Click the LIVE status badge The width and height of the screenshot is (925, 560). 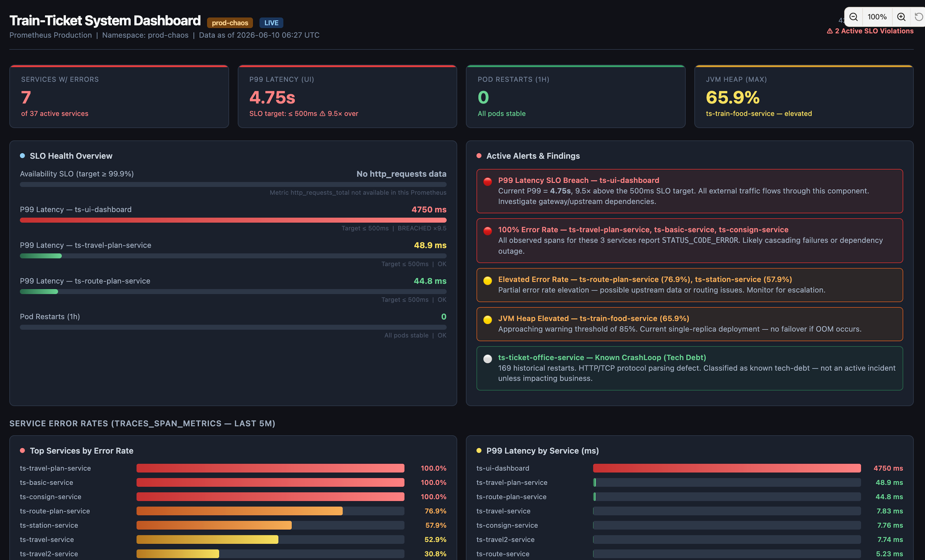point(271,23)
